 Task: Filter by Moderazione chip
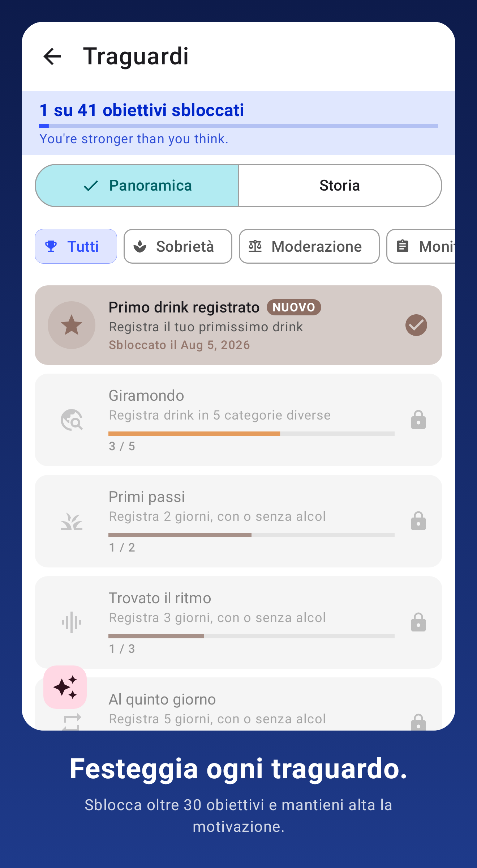point(309,246)
